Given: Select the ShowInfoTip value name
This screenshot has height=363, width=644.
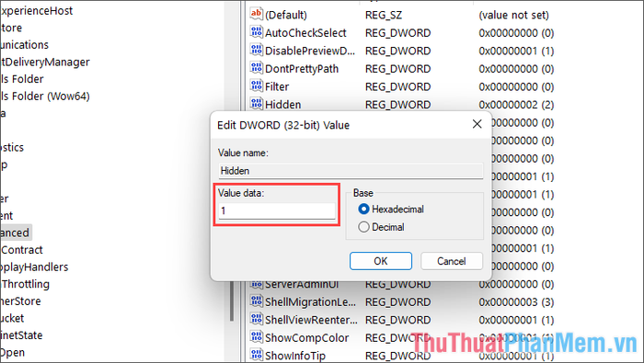Looking at the screenshot, I should pos(295,356).
